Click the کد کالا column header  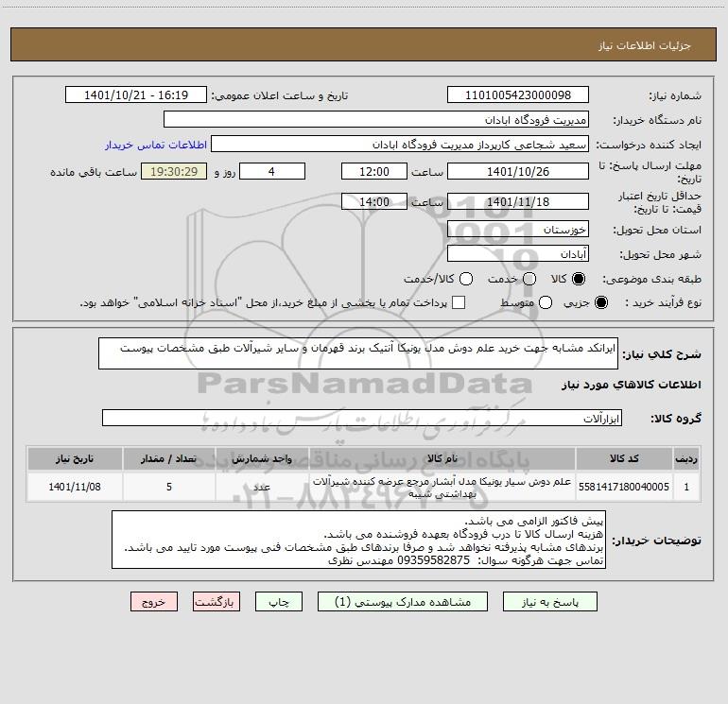[x=624, y=459]
